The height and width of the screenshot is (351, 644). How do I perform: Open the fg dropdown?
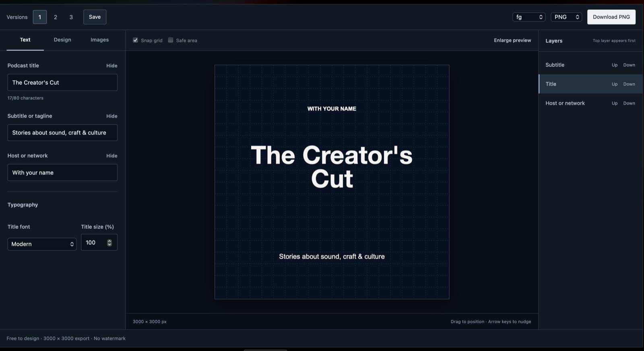(529, 17)
